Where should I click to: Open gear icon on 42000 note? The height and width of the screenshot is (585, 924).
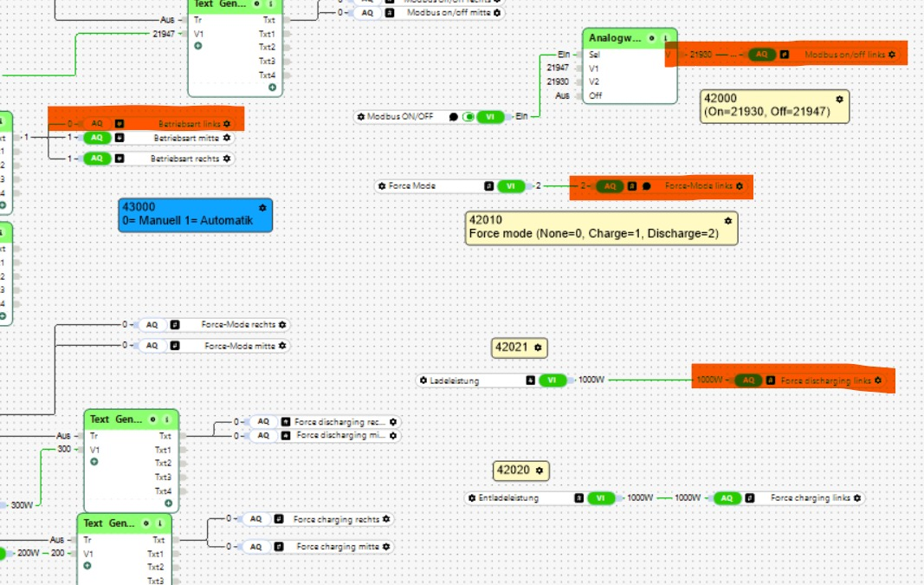point(840,99)
